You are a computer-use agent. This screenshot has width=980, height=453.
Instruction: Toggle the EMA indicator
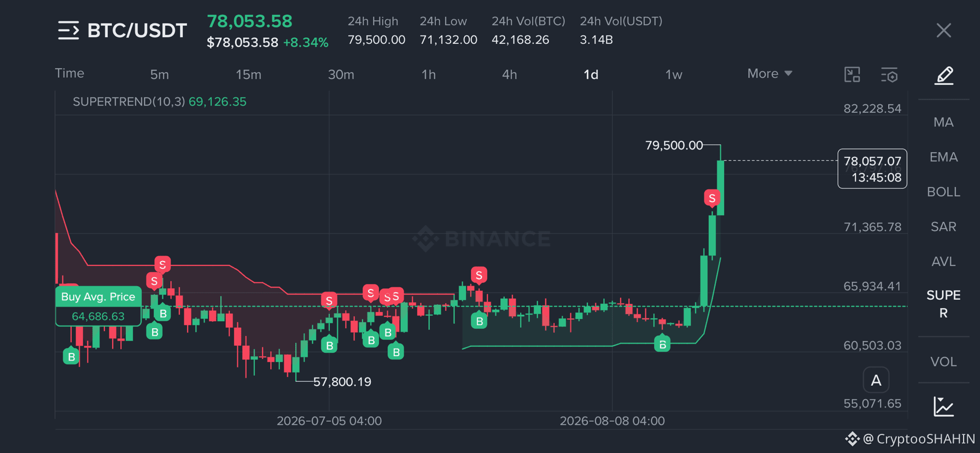click(943, 157)
